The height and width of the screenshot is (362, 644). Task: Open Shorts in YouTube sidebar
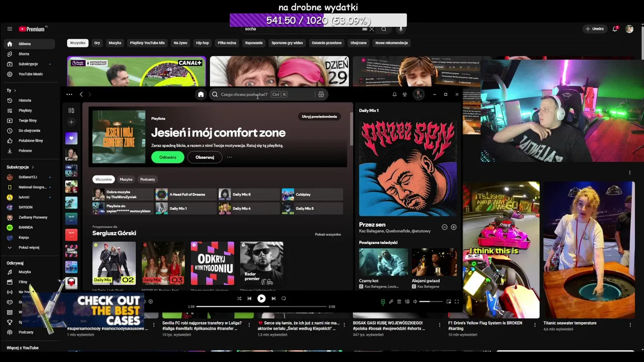30,54
